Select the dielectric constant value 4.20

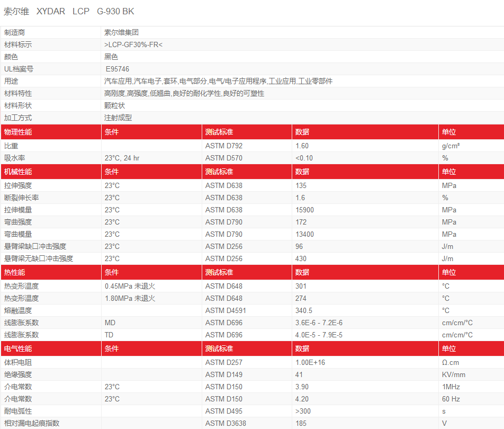point(302,399)
